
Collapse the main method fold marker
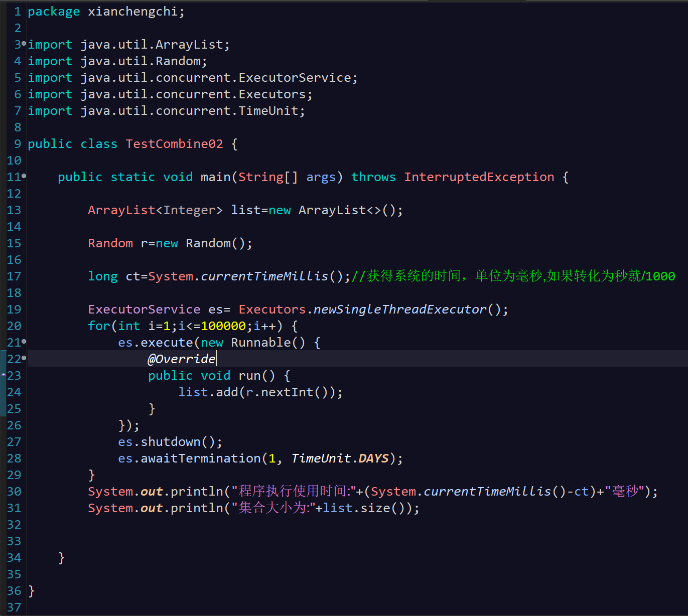[24, 176]
